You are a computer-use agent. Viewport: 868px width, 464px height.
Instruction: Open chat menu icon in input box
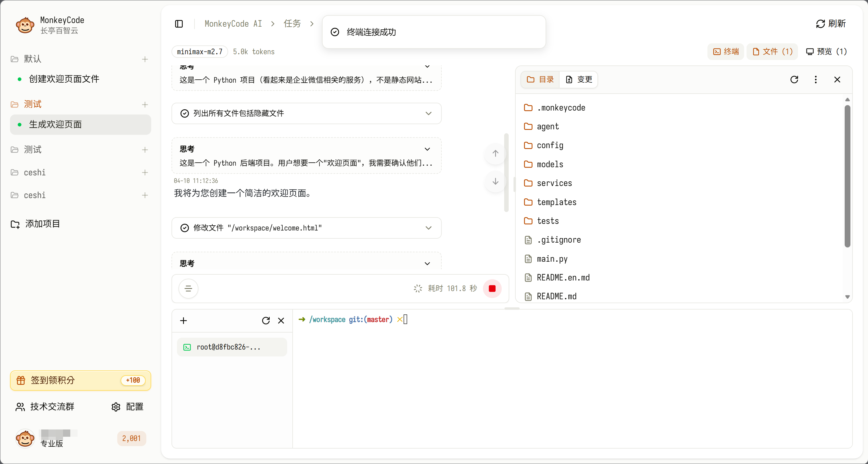point(188,288)
